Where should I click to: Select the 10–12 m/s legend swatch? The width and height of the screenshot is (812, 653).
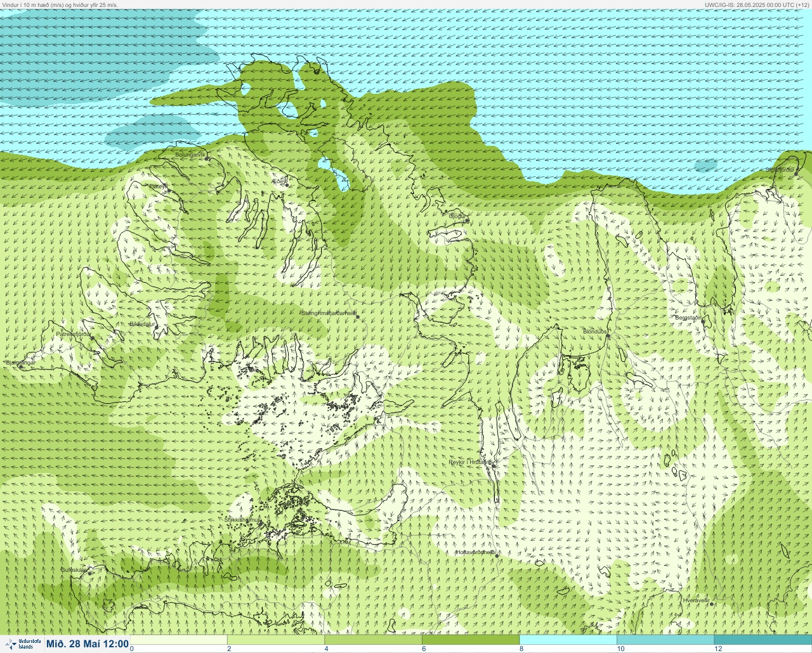tap(665, 640)
